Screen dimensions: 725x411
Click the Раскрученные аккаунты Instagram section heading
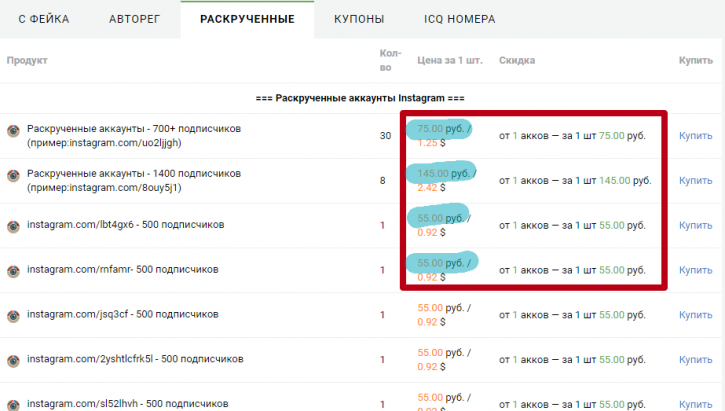pyautogui.click(x=360, y=98)
